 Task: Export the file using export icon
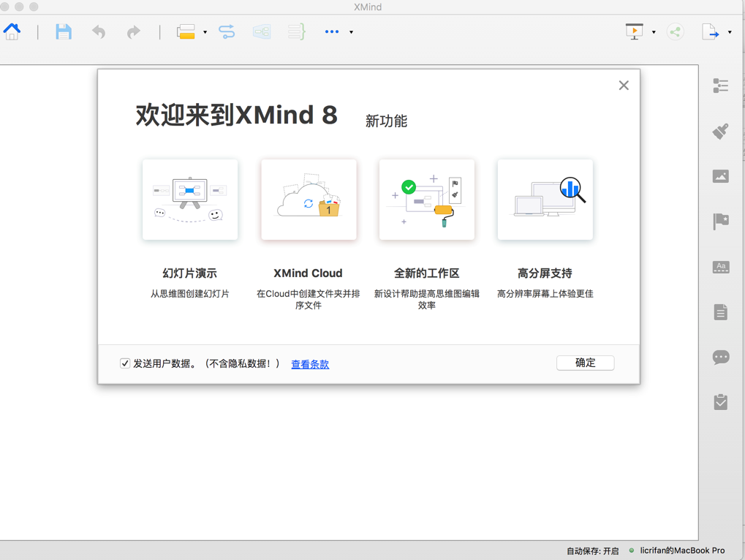[x=711, y=32]
